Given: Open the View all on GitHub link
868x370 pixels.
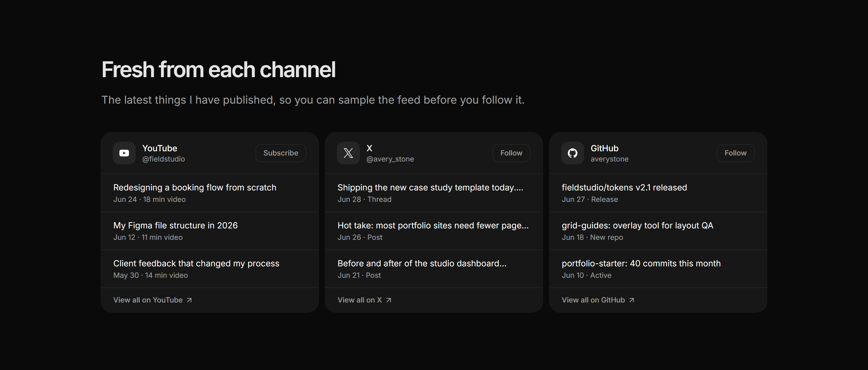Looking at the screenshot, I should click(x=598, y=300).
